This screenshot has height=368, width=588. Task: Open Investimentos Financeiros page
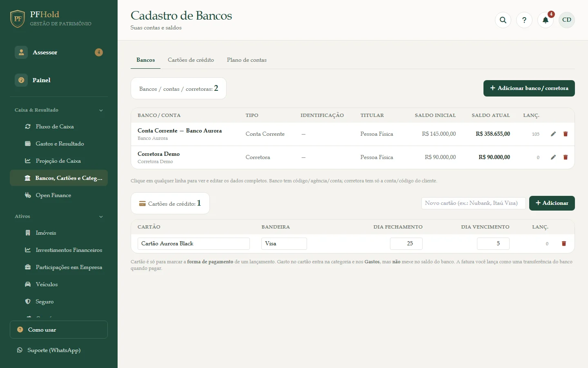pos(59,250)
